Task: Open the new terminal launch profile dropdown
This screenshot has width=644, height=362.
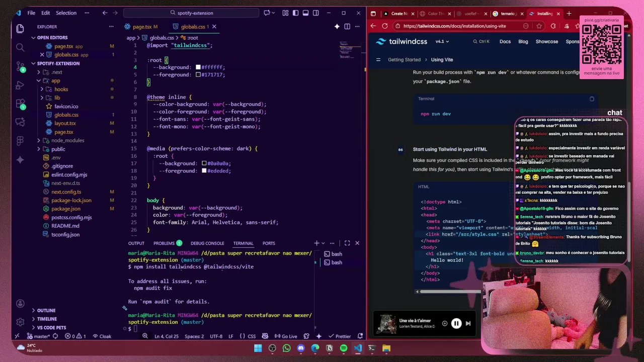Action: click(324, 243)
